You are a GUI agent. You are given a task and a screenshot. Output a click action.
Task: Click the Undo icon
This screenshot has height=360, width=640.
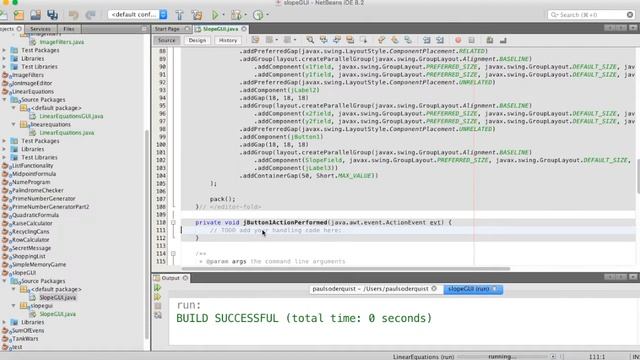[73, 15]
